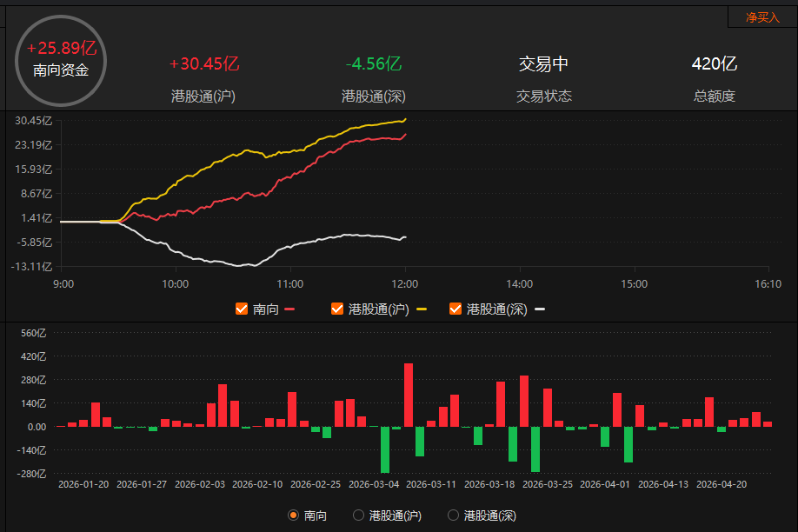
Task: Select the 南向 radio button
Action: 294,515
